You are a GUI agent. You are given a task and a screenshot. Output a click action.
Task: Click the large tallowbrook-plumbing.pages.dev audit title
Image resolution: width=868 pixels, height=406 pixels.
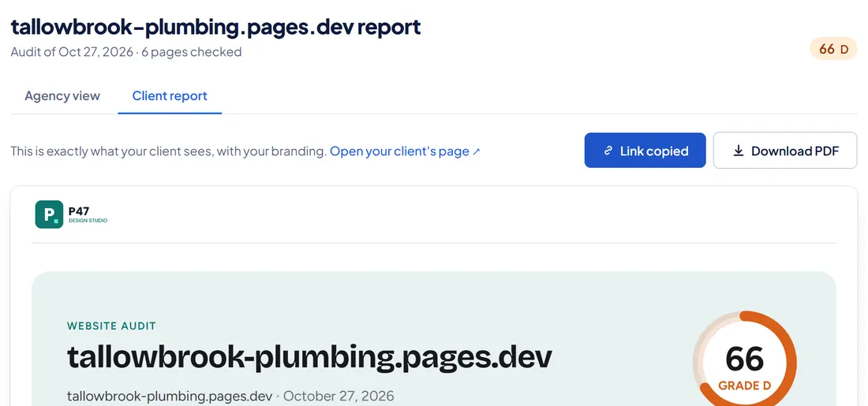coord(309,357)
